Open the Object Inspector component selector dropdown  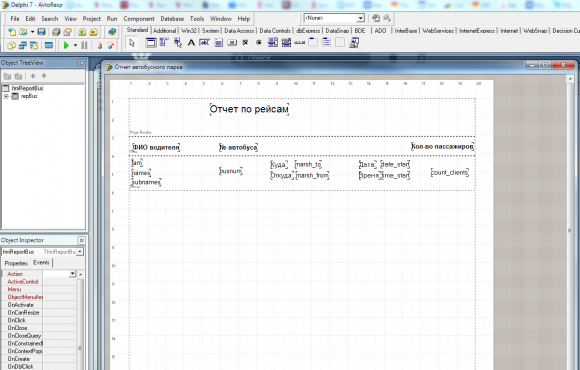80,252
